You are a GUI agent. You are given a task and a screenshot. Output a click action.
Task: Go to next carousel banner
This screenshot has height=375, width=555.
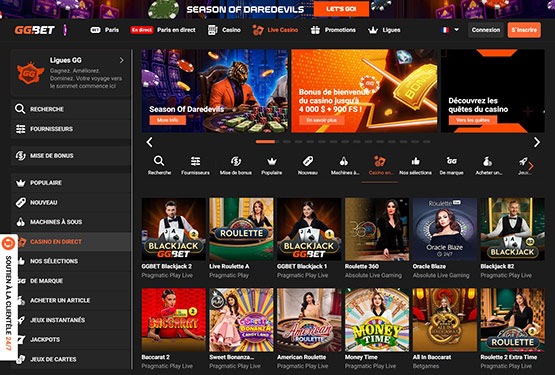(537, 142)
